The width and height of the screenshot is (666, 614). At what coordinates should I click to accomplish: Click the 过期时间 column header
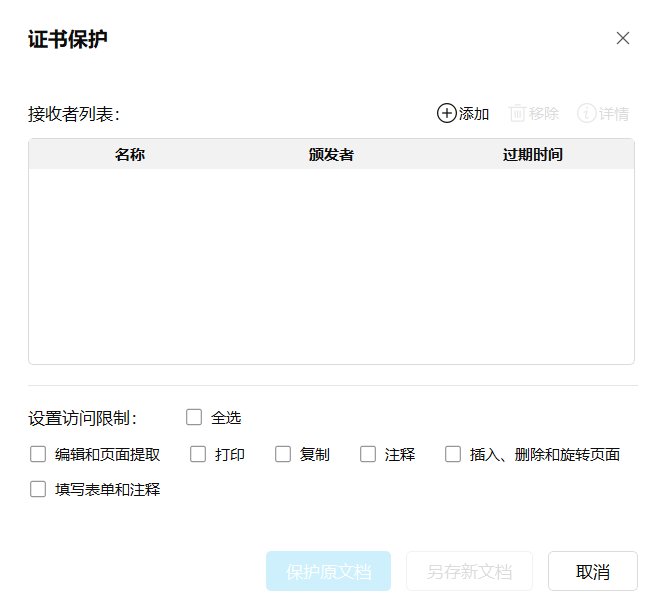[x=532, y=155]
